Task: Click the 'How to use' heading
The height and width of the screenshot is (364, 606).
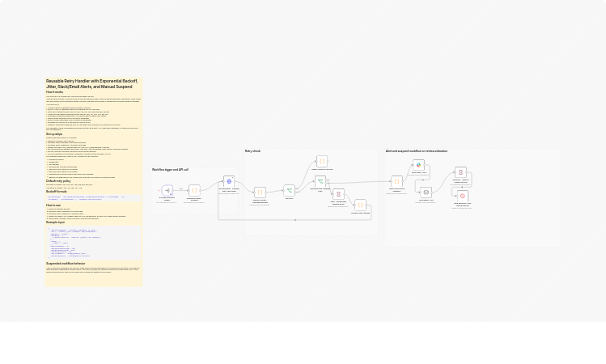Action: [x=53, y=205]
